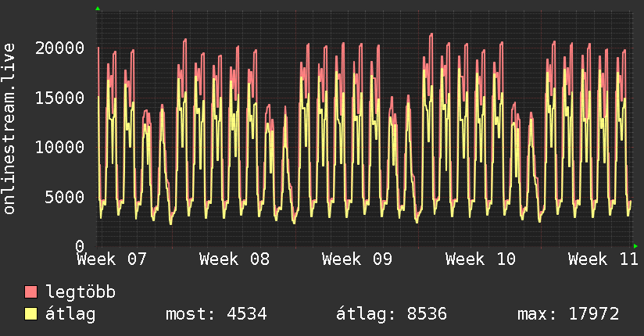The width and height of the screenshot is (644, 336).
Task: Click the max: 17972 statistic
Action: [568, 314]
